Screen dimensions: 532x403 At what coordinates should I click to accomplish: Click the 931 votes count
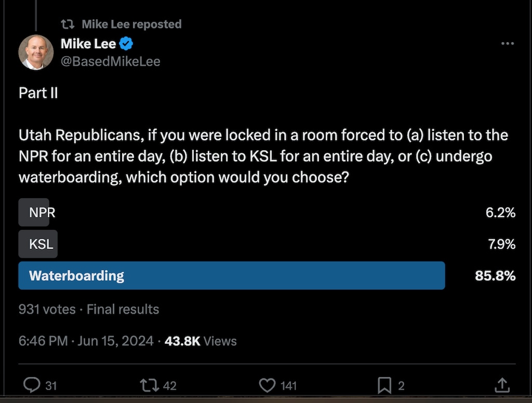pos(47,309)
